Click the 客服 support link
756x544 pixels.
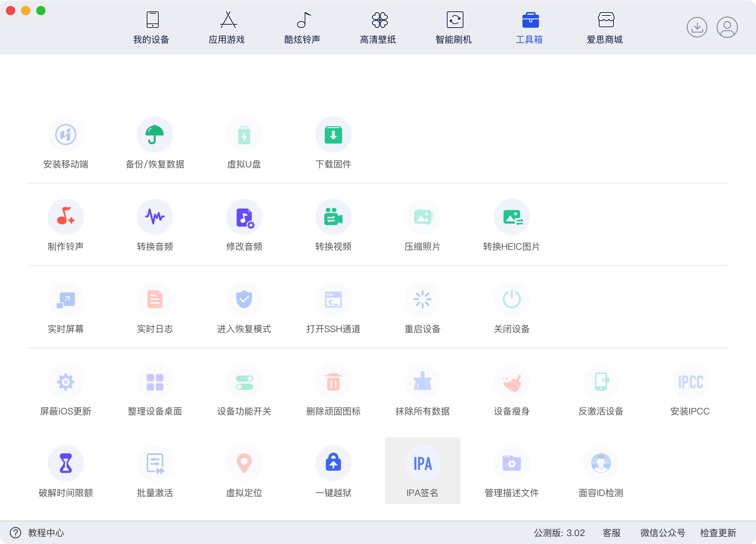pyautogui.click(x=612, y=533)
